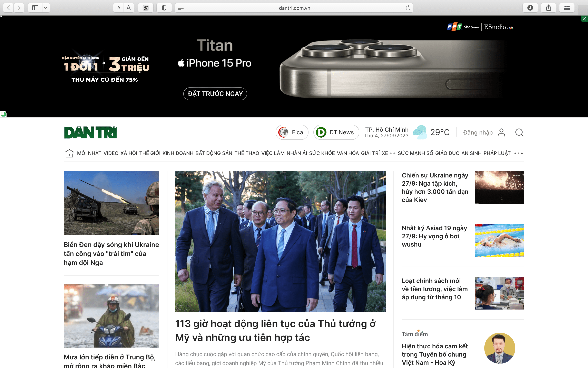Open the rocket launcher article thumbnail

coord(111,203)
